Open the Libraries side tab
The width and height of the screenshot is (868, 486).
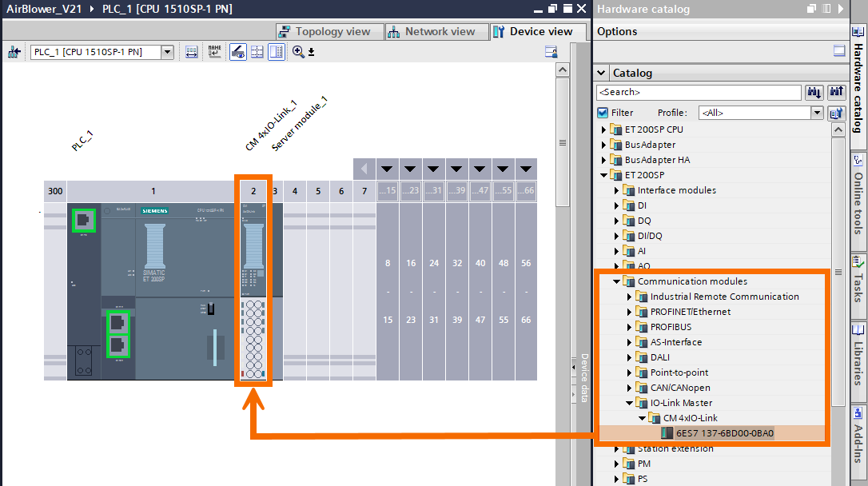tap(859, 361)
